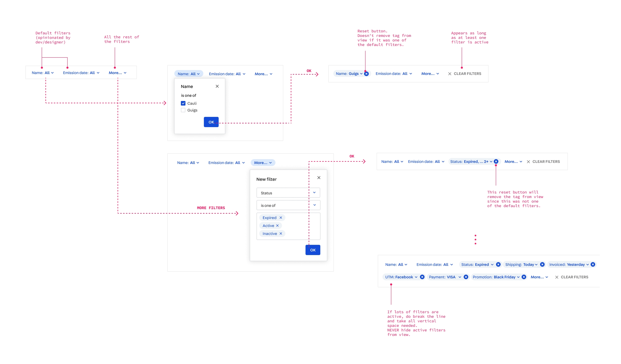This screenshot has height=364, width=621.
Task: Uncheck the Cauli checkbox
Action: tap(183, 103)
